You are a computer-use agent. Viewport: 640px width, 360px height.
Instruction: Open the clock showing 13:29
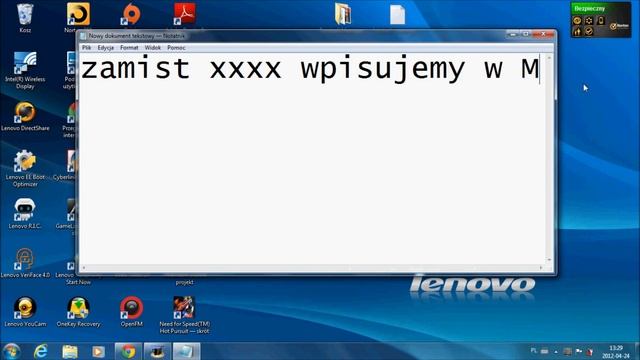click(x=616, y=352)
